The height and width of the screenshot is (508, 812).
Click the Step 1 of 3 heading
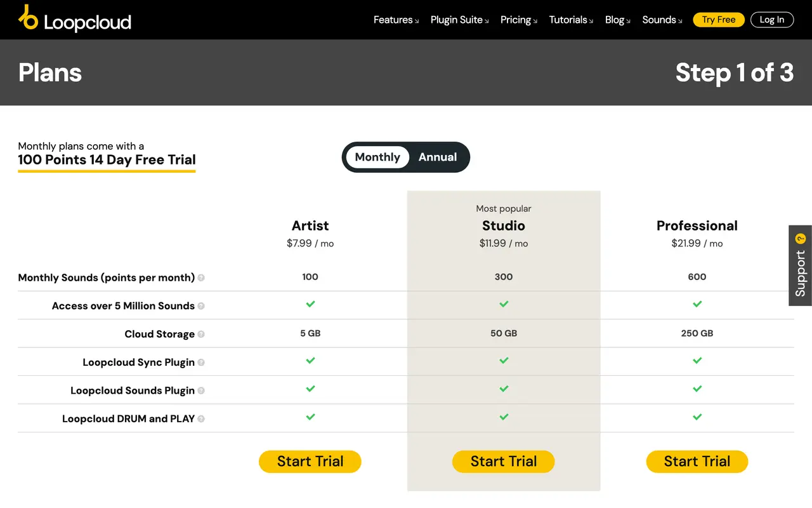coord(735,72)
